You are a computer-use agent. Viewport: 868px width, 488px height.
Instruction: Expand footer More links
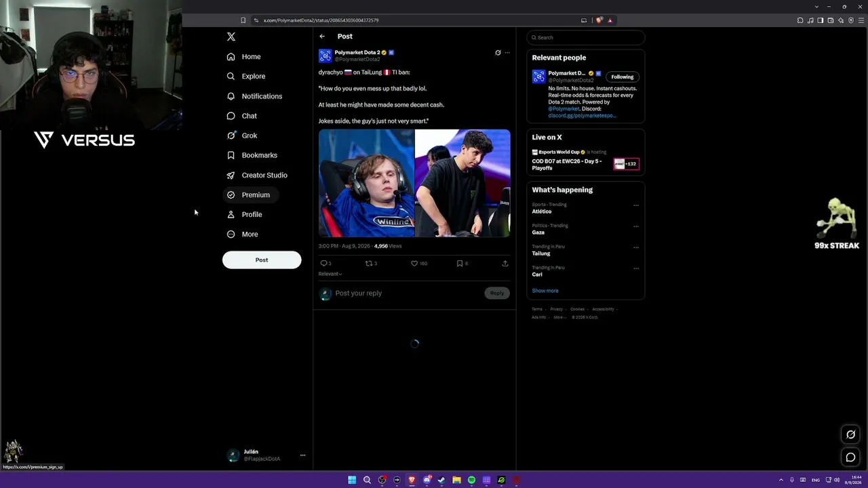[x=559, y=317]
